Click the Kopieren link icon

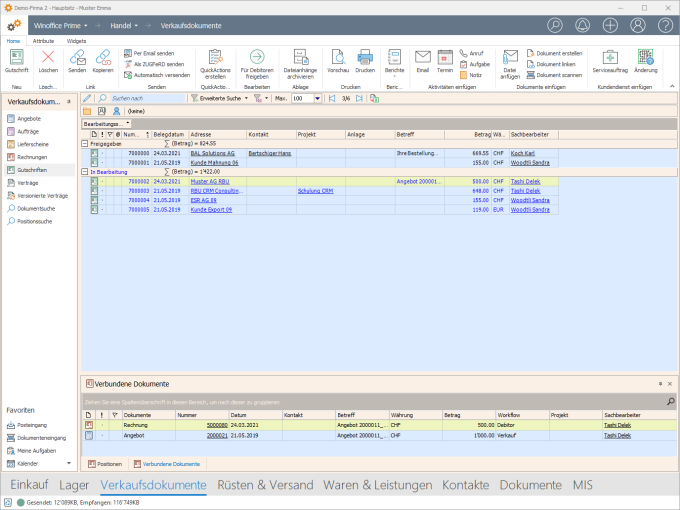click(x=103, y=58)
